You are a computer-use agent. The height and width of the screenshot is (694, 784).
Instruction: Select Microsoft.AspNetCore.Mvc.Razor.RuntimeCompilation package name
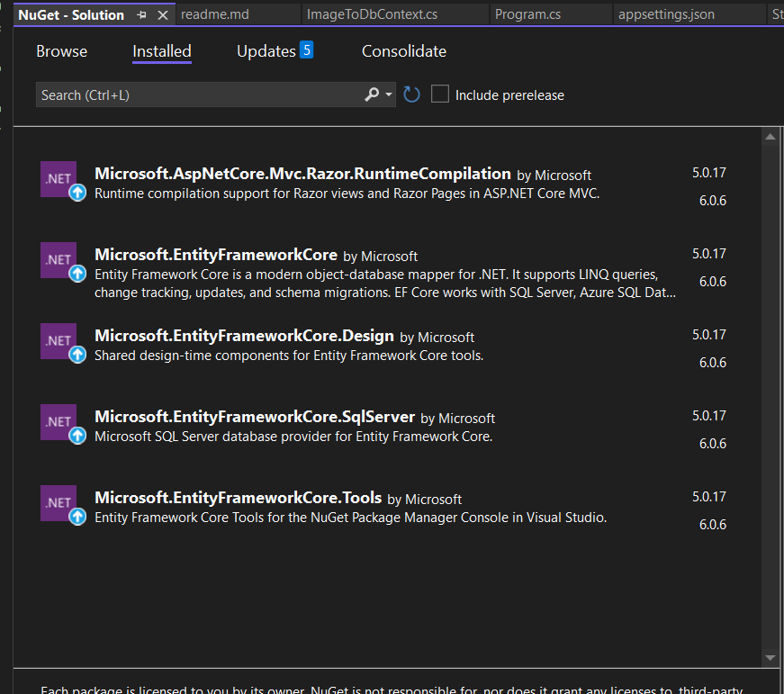click(x=302, y=174)
